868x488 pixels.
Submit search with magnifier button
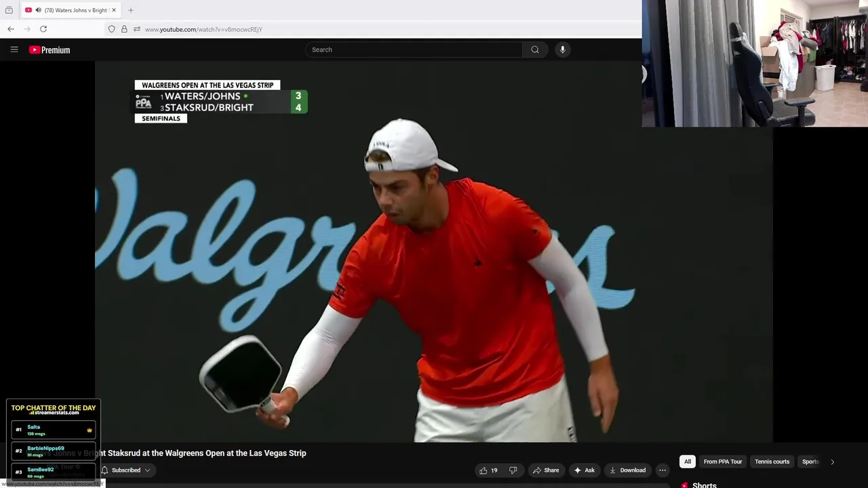coord(535,49)
